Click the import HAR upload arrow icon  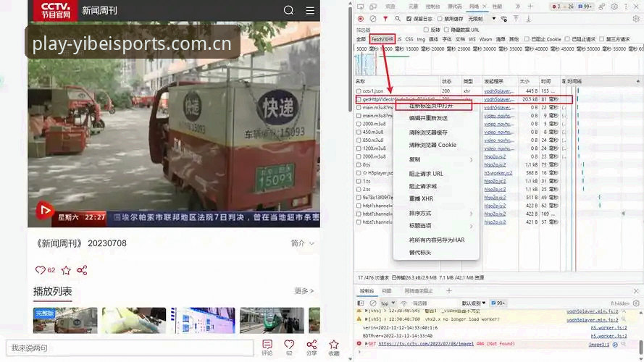516,19
